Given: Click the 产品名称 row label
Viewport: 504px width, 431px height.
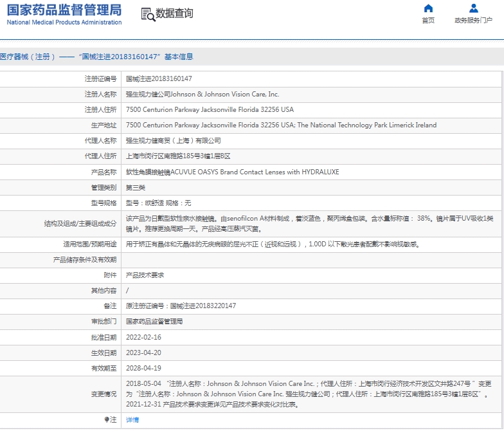Looking at the screenshot, I should click(104, 172).
